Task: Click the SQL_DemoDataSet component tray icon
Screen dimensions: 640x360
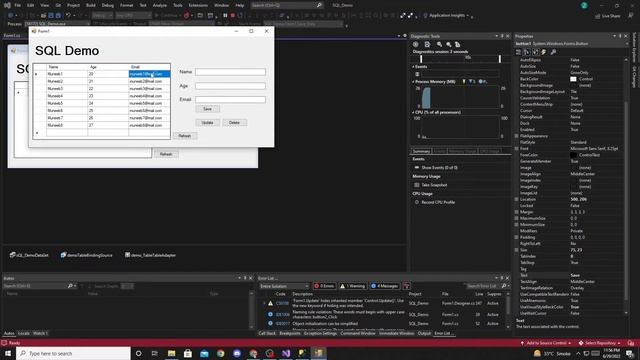Action: (x=13, y=255)
